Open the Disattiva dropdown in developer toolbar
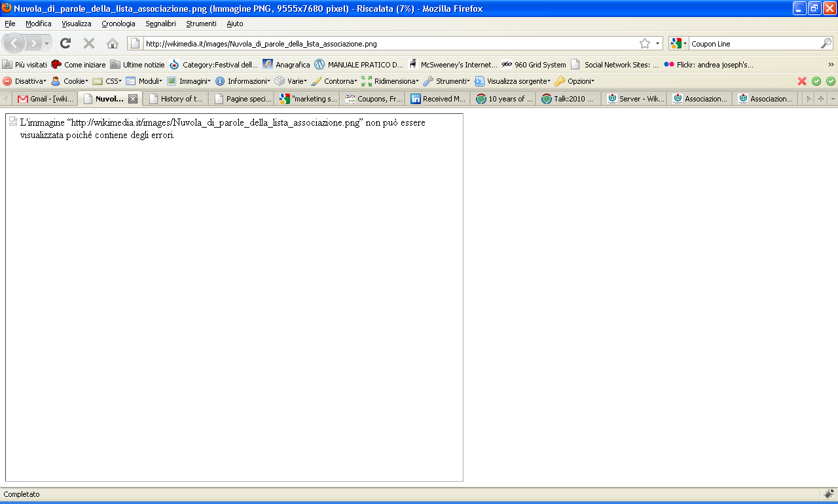Image resolution: width=838 pixels, height=504 pixels. (25, 81)
